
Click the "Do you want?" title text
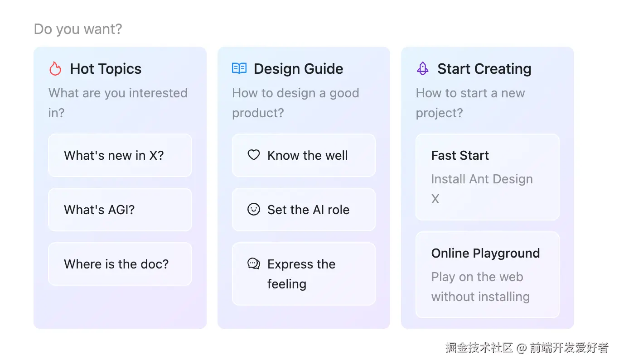(x=78, y=29)
